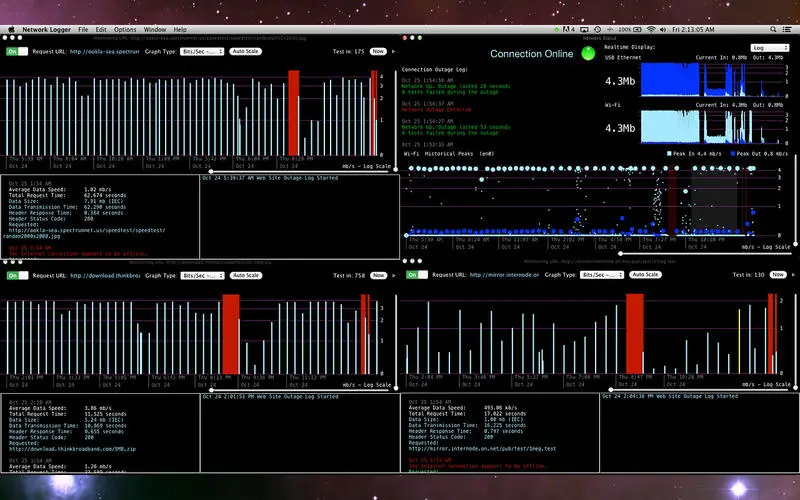Viewport: 800px width, 500px height.
Task: Click the Peak In legend swatch
Action: coord(669,153)
